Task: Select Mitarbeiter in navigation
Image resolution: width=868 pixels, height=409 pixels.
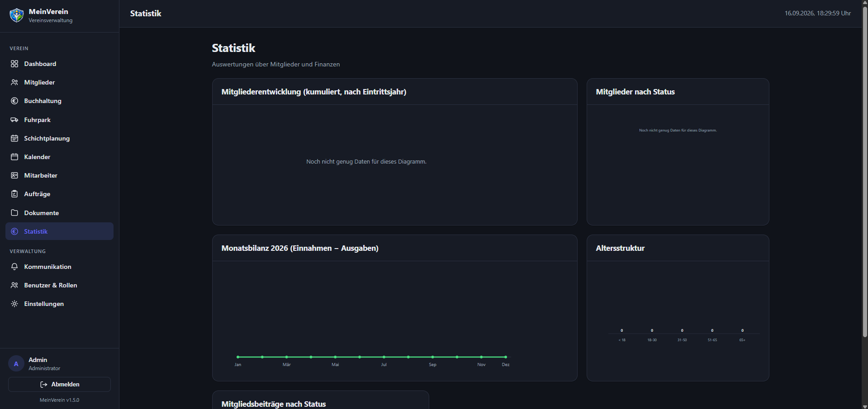Action: pyautogui.click(x=59, y=175)
